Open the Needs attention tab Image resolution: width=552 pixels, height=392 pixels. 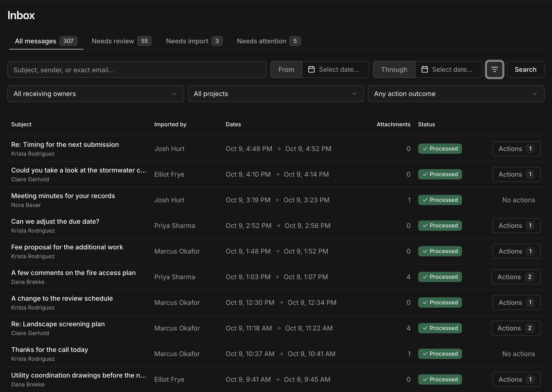click(269, 41)
